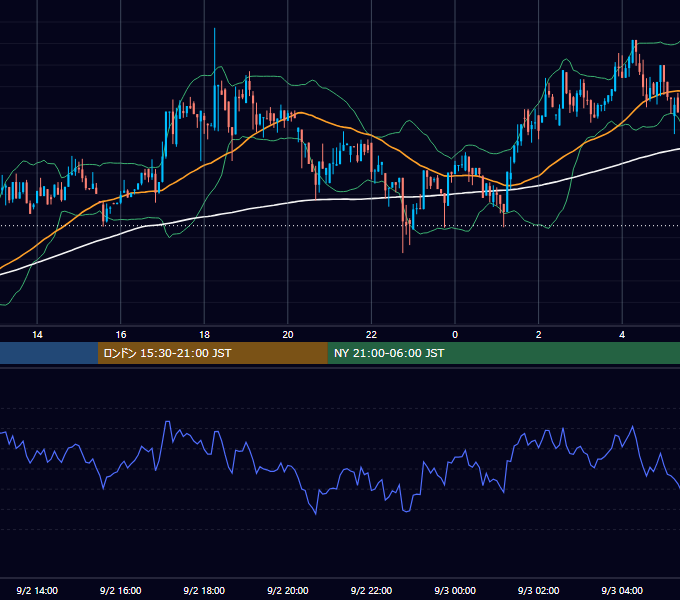Click the tall blue candle spike after 18:00
The image size is (680, 600).
(x=215, y=80)
